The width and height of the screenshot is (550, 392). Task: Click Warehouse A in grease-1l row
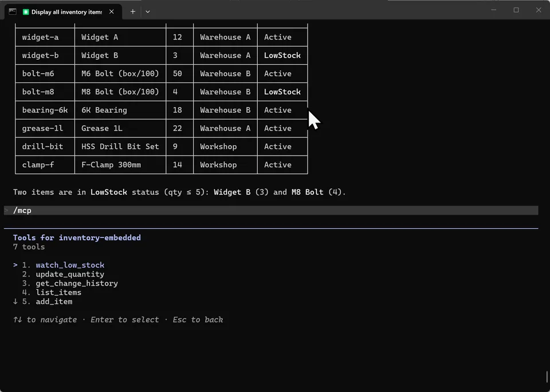225,128
